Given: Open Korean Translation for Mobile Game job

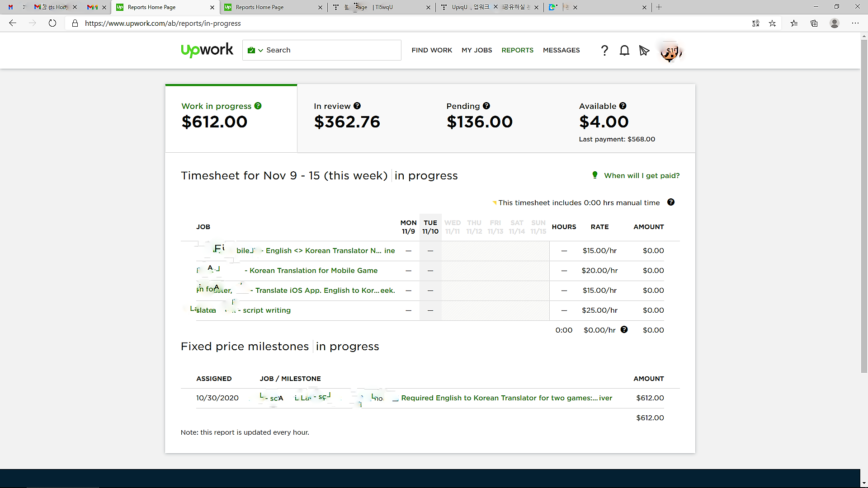Looking at the screenshot, I should (313, 270).
